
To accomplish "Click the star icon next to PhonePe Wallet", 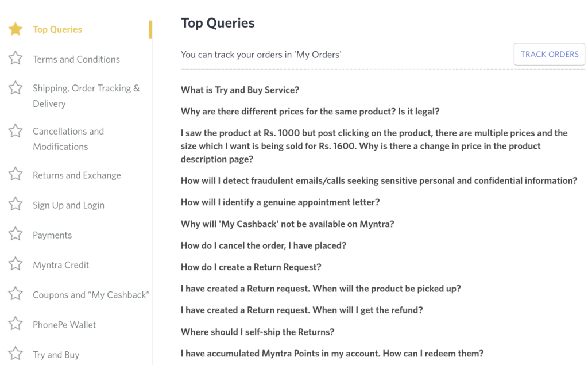I will [x=16, y=324].
